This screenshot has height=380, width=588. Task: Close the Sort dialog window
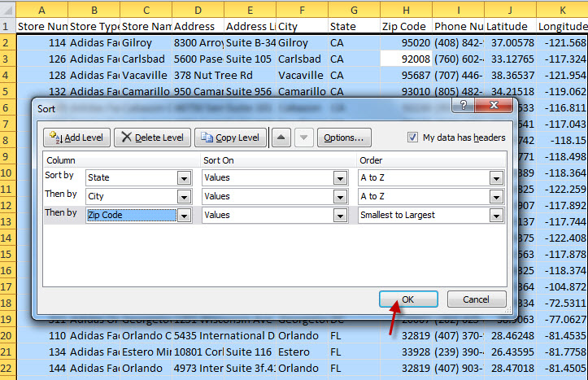tap(494, 106)
